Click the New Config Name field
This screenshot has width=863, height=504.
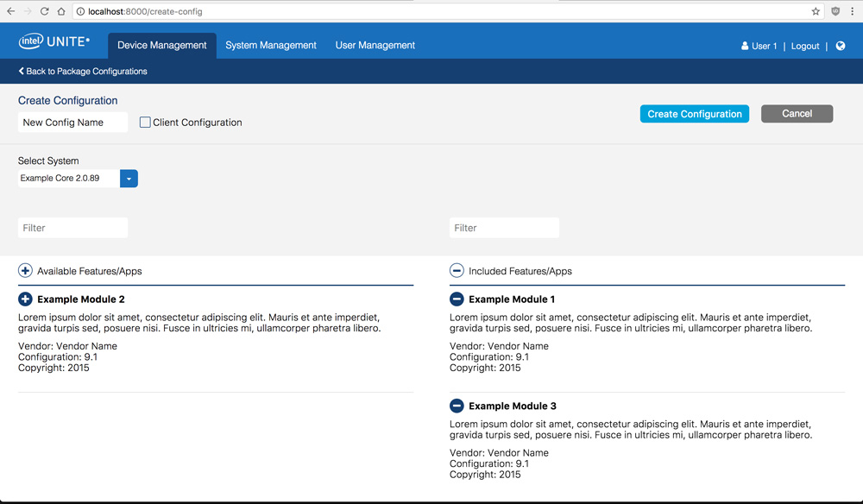72,123
